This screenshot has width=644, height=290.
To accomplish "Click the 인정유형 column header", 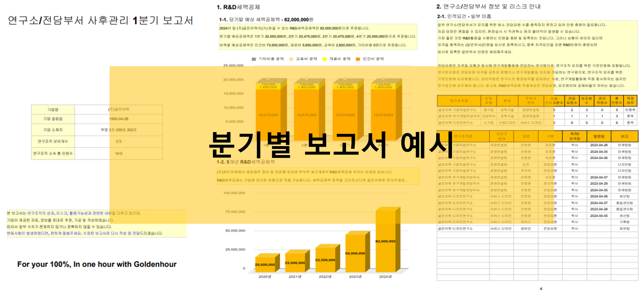I will click(x=488, y=101).
